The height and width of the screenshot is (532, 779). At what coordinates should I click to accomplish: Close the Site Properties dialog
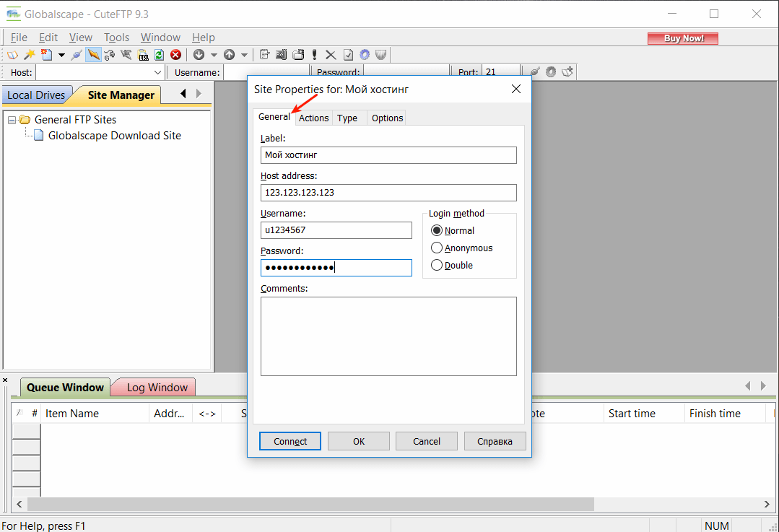pos(516,89)
